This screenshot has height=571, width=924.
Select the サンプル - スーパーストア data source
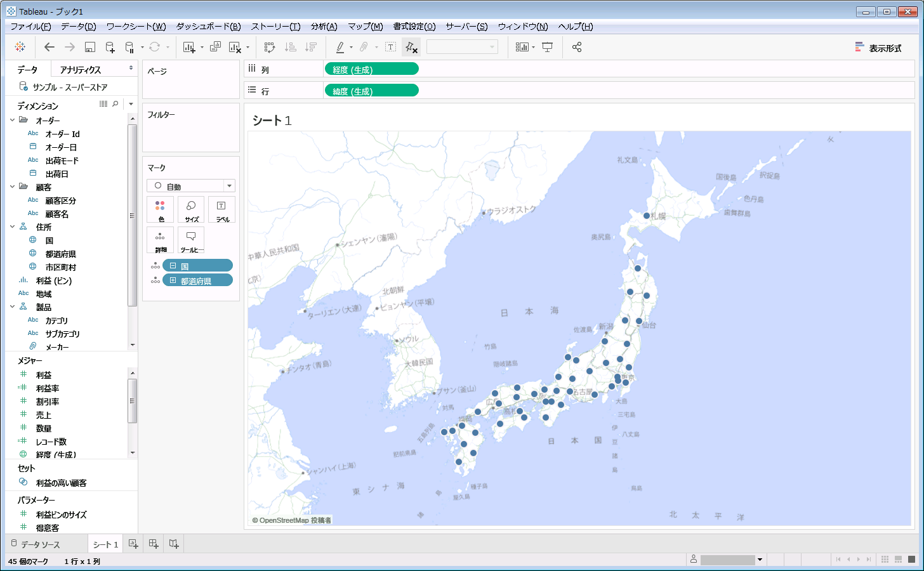tap(70, 87)
